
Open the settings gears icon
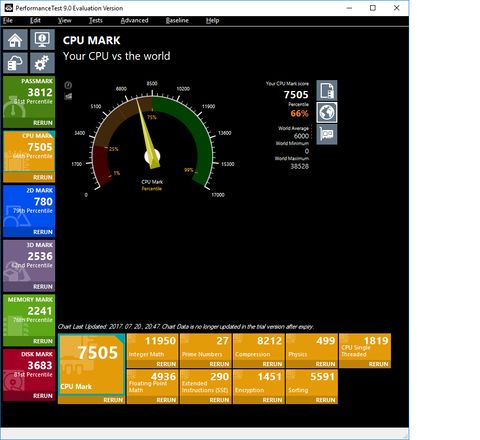pos(42,63)
